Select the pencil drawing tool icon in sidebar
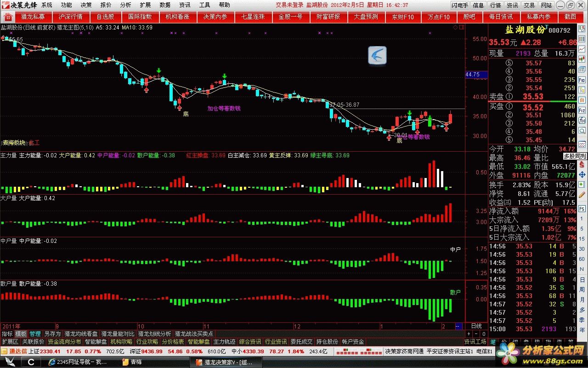Screen dimensions: 588x368 582,195
